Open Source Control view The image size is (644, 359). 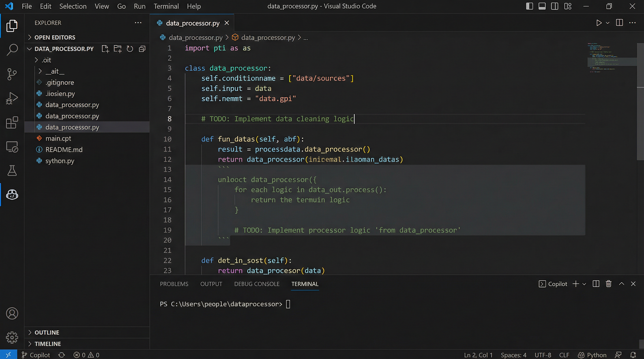pos(12,74)
